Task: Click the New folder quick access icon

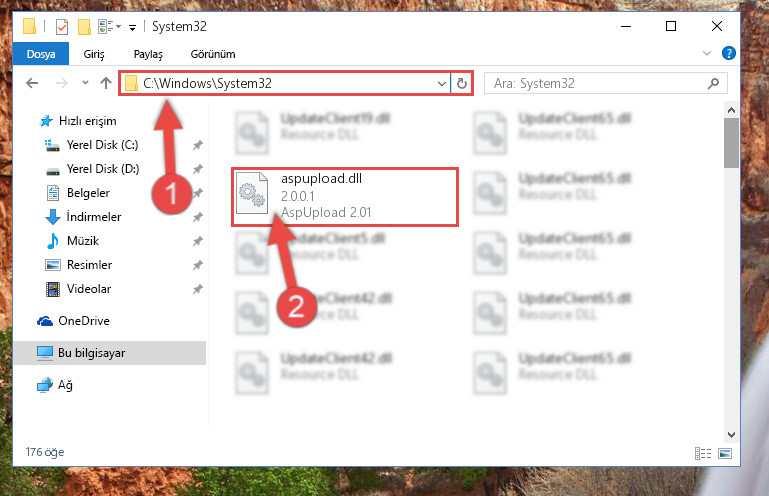Action: [x=84, y=26]
